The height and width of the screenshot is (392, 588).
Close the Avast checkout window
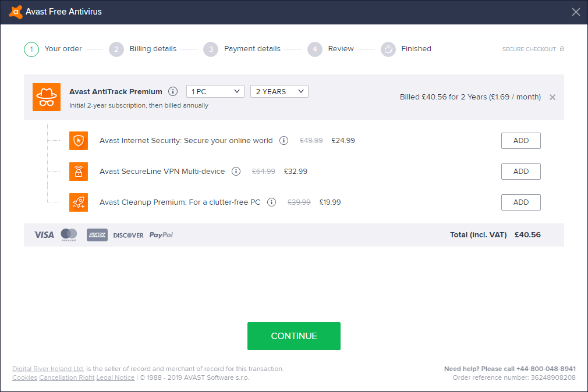click(x=576, y=12)
